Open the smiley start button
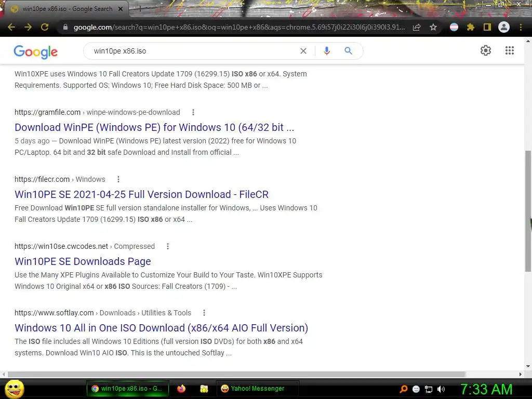 coord(15,389)
